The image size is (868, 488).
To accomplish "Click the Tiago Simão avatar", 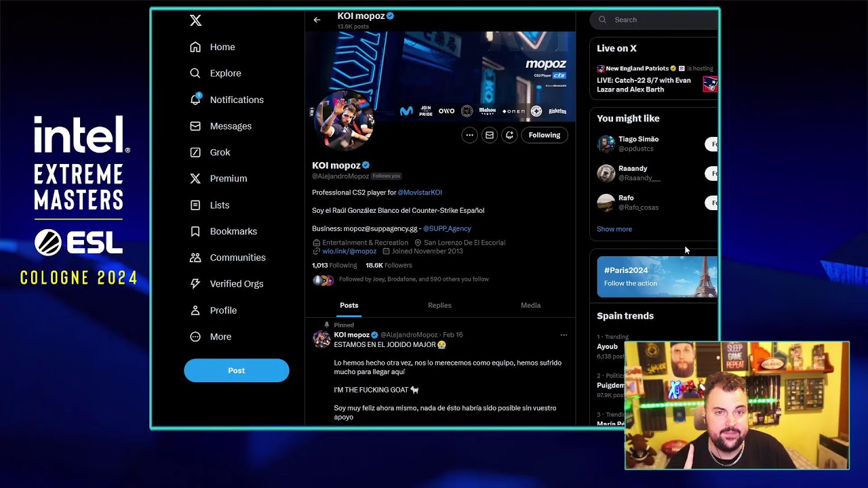I will point(606,144).
